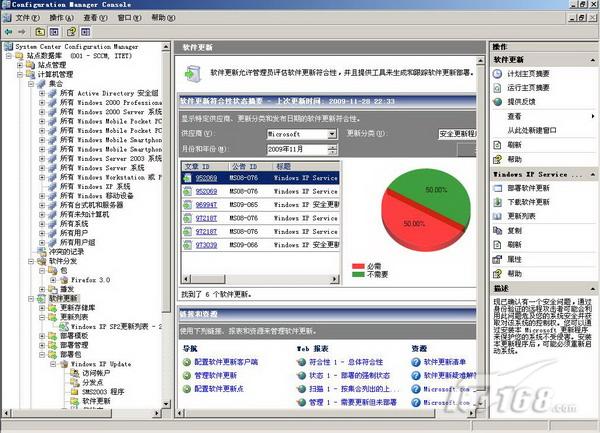
Task: Collapse the 软件分发 tree node
Action: tap(31, 261)
